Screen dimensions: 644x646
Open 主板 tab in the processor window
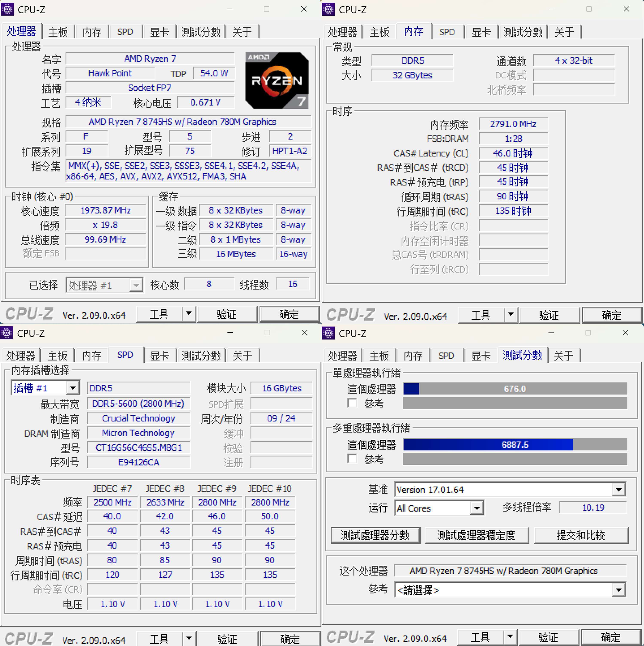[58, 32]
